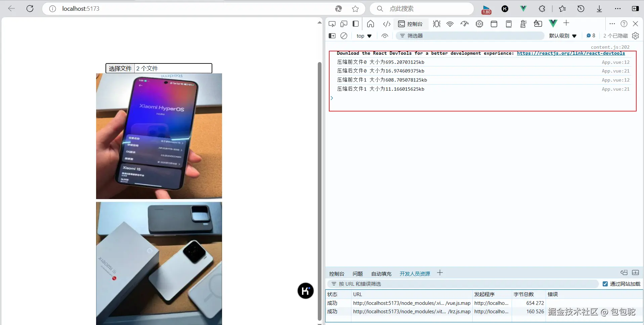Create a live expression with eye icon

point(385,36)
